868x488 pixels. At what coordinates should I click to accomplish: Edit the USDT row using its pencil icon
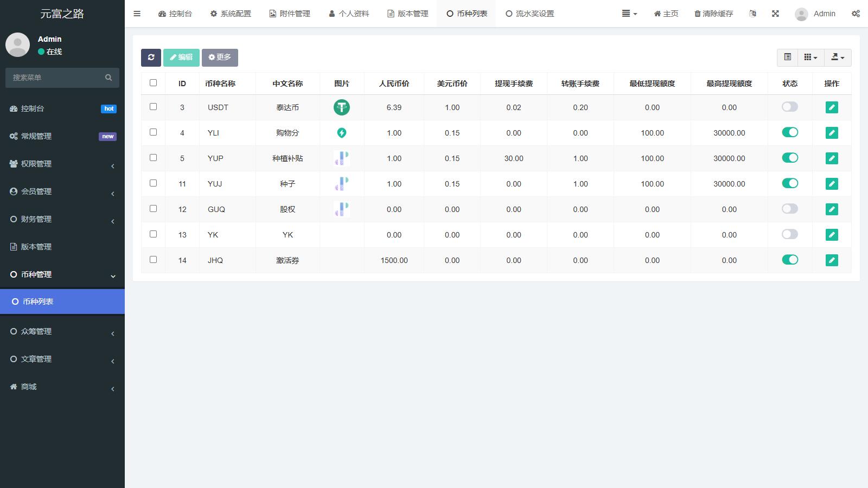[832, 107]
